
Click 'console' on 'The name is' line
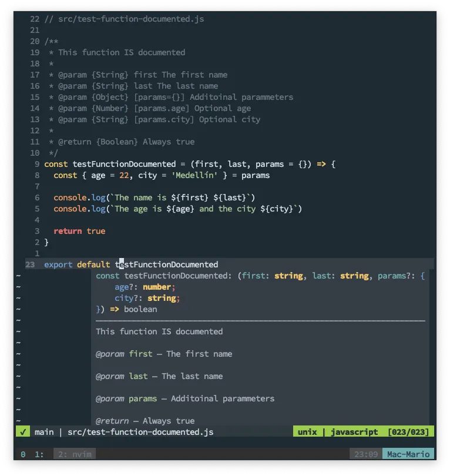point(70,197)
